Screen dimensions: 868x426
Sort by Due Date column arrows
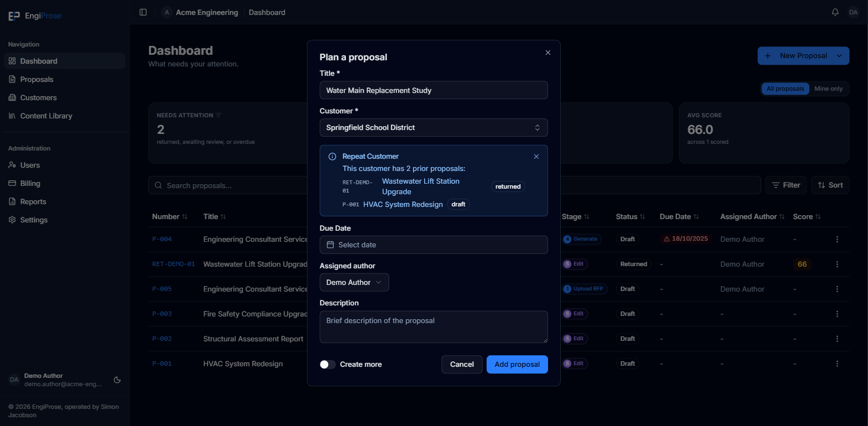(x=696, y=217)
